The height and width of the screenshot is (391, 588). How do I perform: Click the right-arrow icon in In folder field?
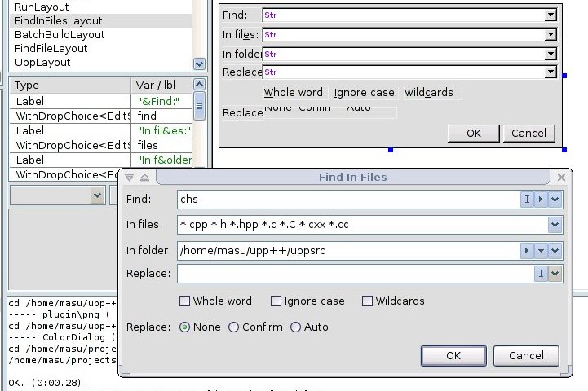[x=527, y=250]
